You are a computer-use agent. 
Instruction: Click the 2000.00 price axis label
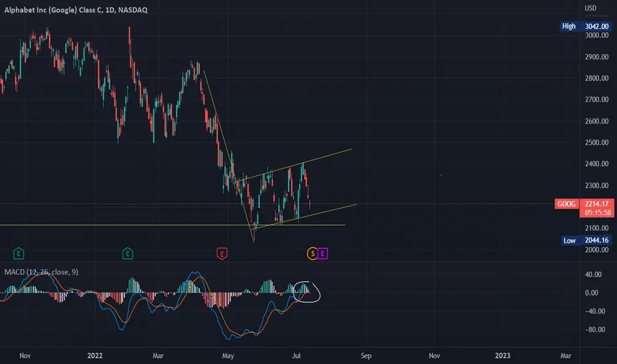pyautogui.click(x=596, y=250)
